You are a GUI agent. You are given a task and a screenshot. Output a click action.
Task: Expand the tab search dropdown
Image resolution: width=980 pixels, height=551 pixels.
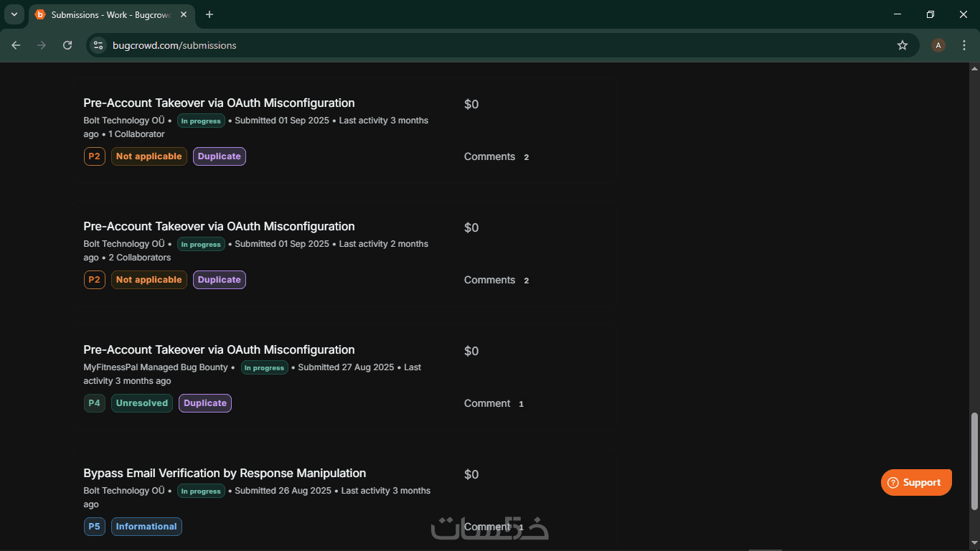point(14,14)
